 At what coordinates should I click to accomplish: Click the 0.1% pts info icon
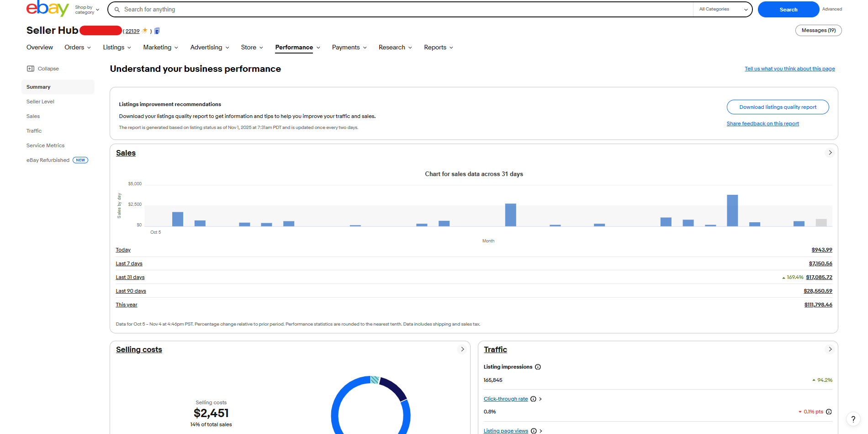pos(829,412)
